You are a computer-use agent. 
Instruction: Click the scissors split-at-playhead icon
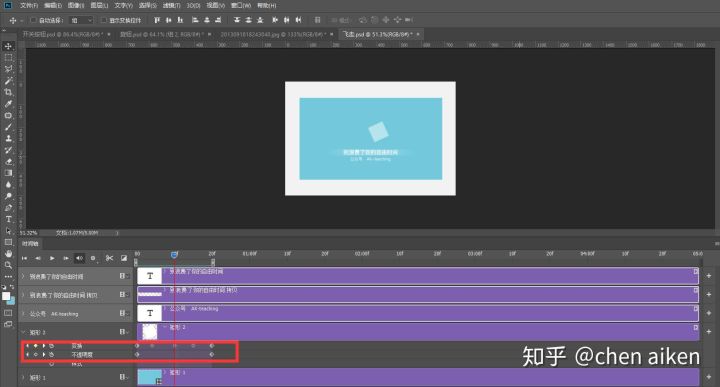pos(109,258)
